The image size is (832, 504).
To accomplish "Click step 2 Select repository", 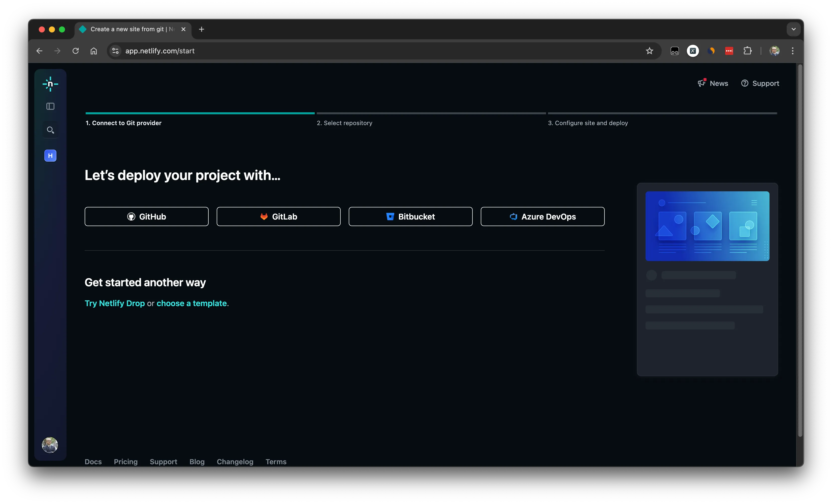I will [x=344, y=123].
